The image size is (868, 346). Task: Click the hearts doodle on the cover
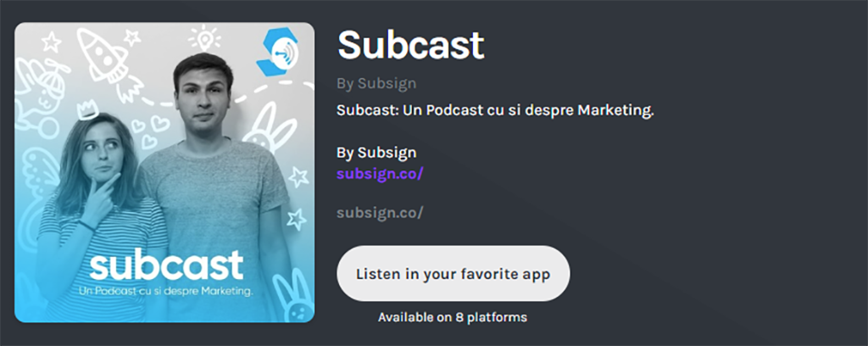coord(149,130)
